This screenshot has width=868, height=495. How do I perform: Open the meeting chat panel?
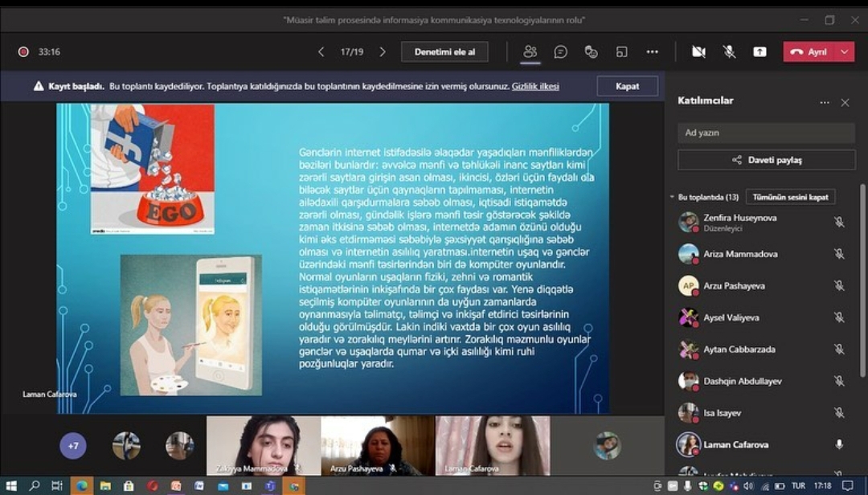pyautogui.click(x=560, y=51)
